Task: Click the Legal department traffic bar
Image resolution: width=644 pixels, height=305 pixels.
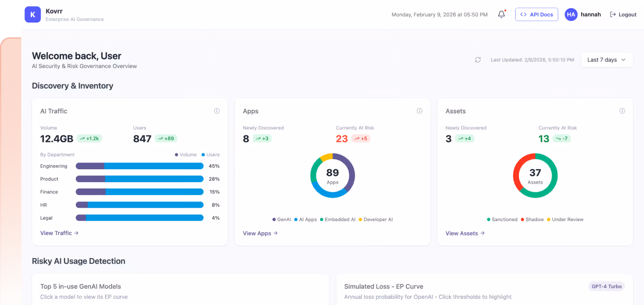Action: pyautogui.click(x=139, y=218)
